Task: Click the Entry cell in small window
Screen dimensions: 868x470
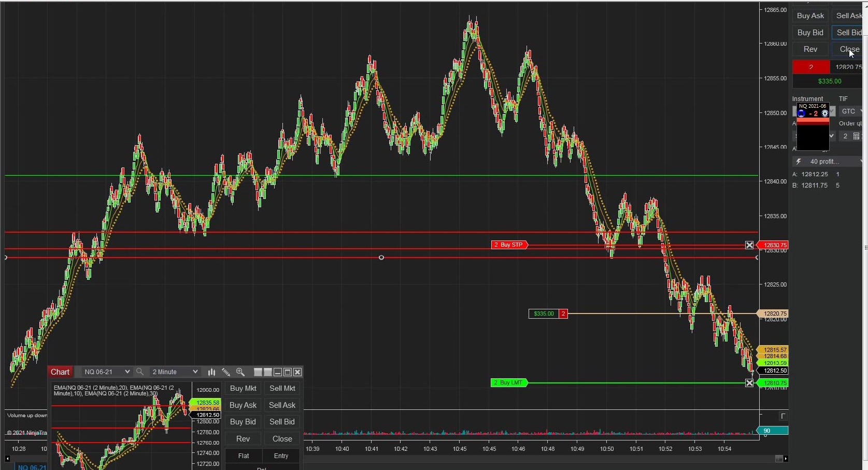Action: tap(281, 456)
